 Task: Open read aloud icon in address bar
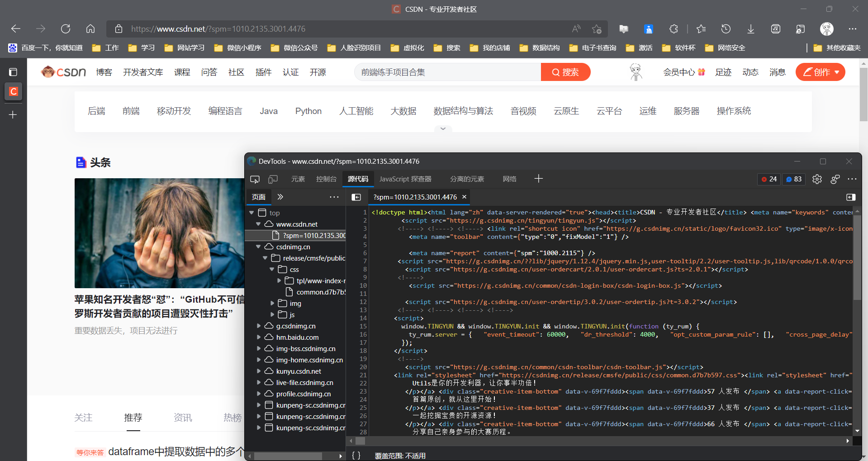coord(576,29)
